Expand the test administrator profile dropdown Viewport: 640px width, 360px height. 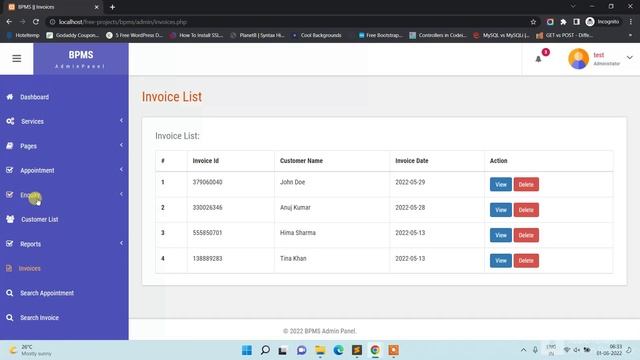coord(629,58)
